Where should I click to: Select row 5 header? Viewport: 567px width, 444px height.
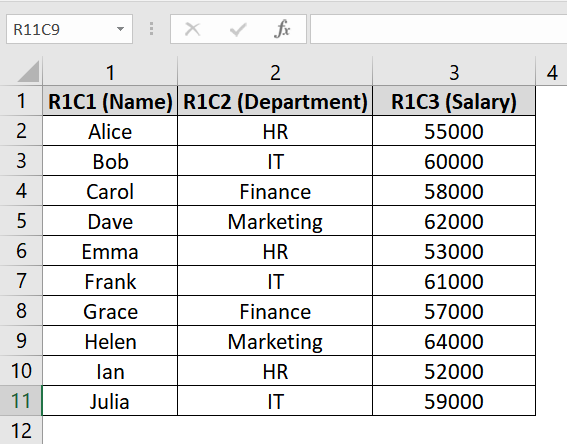21,221
